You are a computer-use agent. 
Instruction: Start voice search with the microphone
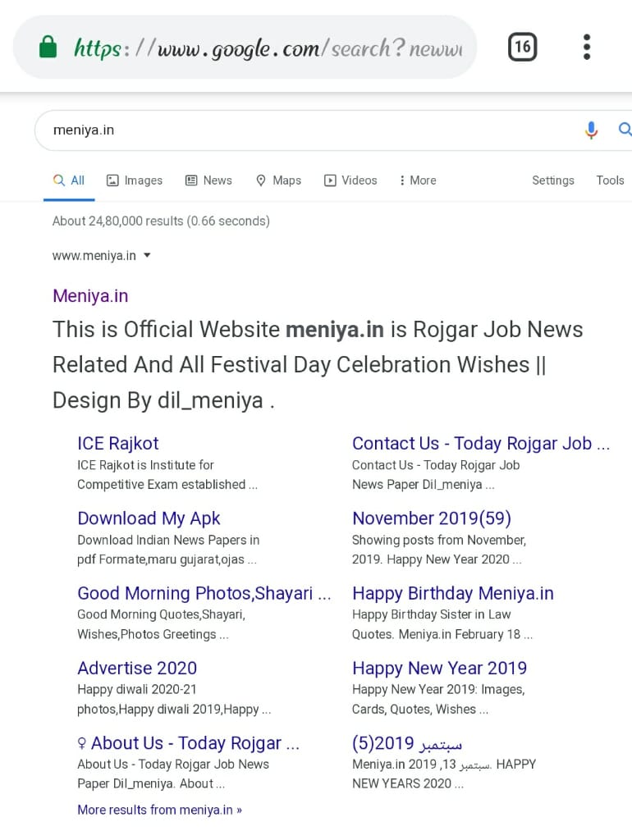point(591,130)
